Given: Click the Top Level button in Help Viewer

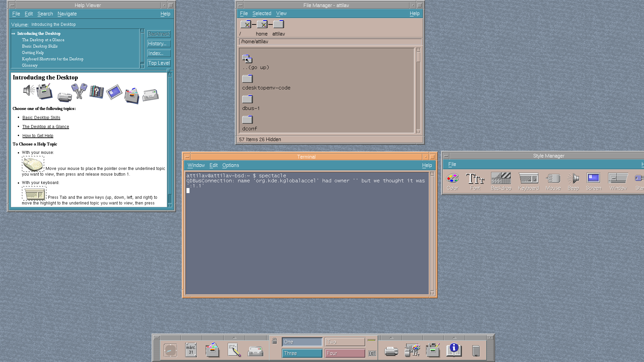Looking at the screenshot, I should [x=159, y=63].
